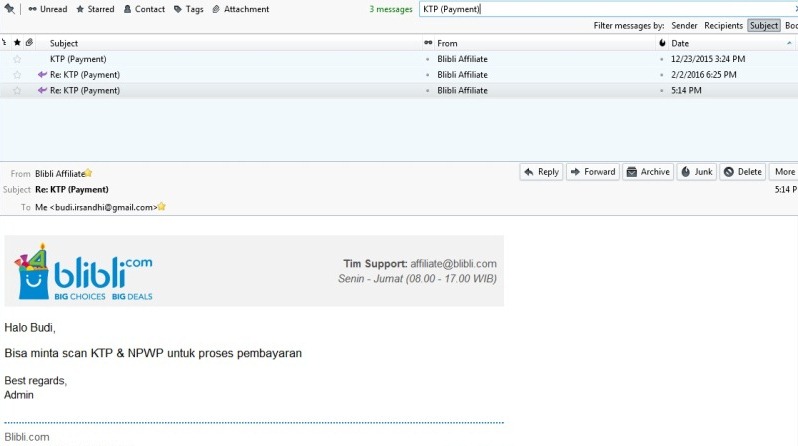The image size is (798, 446).
Task: Sort by the Subject column header
Action: (x=64, y=43)
